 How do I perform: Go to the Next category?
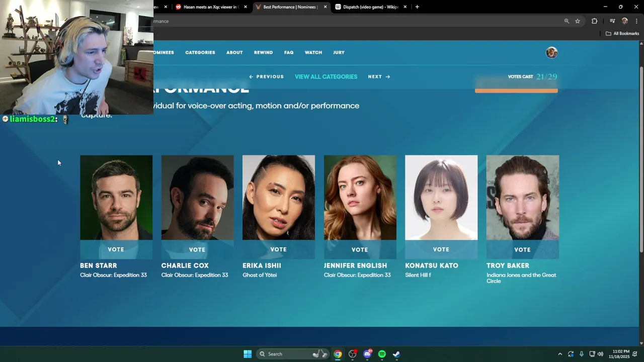379,77
